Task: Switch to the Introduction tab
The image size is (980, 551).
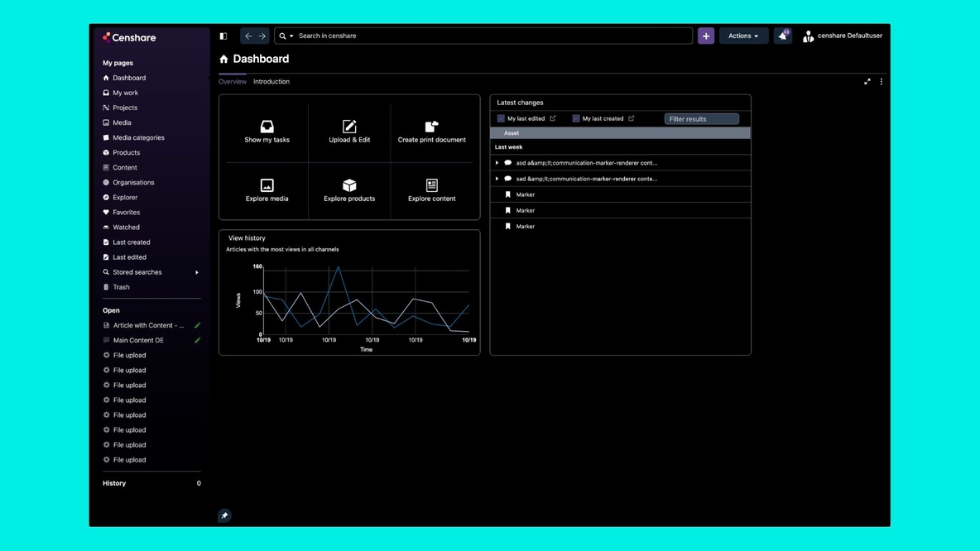Action: [271, 81]
